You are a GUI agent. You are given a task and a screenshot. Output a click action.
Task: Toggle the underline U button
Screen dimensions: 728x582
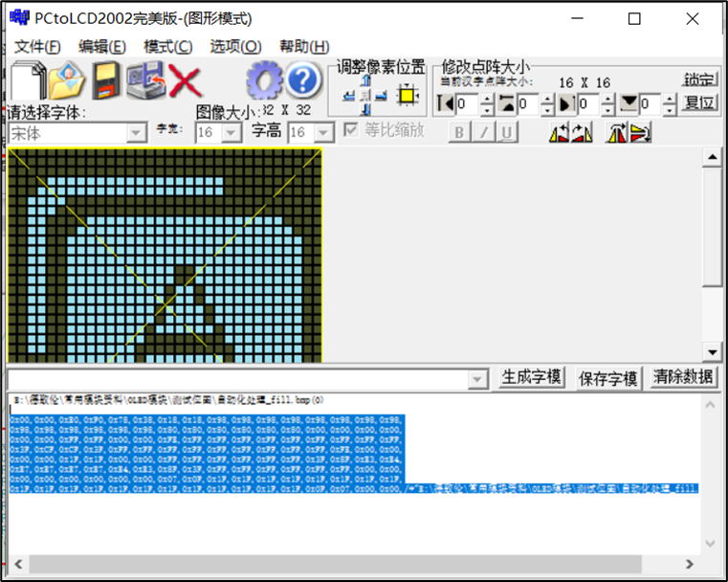tap(507, 133)
